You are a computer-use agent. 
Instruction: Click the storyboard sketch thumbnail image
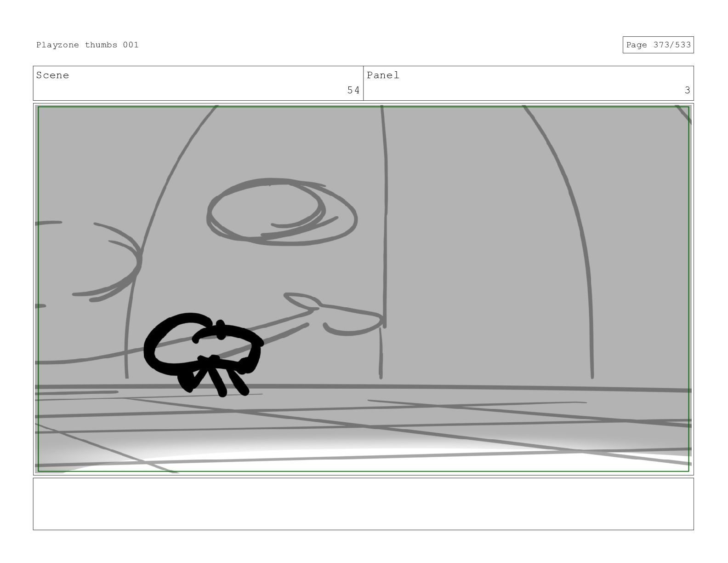[363, 289]
